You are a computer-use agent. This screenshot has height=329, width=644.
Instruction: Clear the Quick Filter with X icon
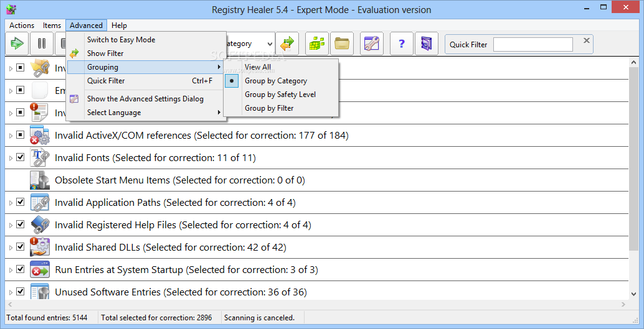coord(587,40)
